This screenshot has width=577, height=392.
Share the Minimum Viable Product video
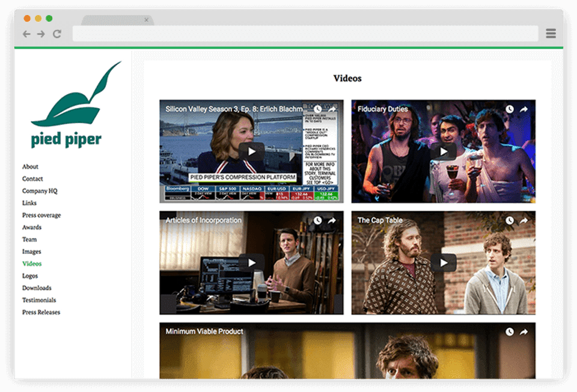coord(524,332)
